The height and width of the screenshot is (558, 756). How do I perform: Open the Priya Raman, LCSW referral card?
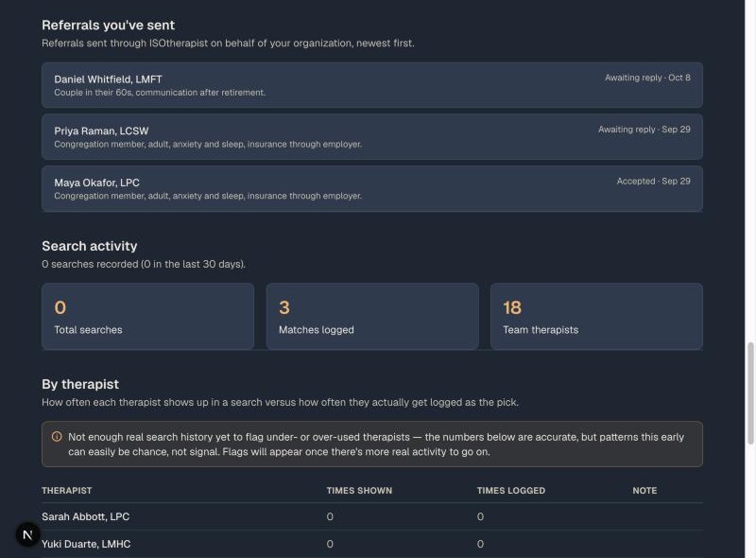click(371, 136)
